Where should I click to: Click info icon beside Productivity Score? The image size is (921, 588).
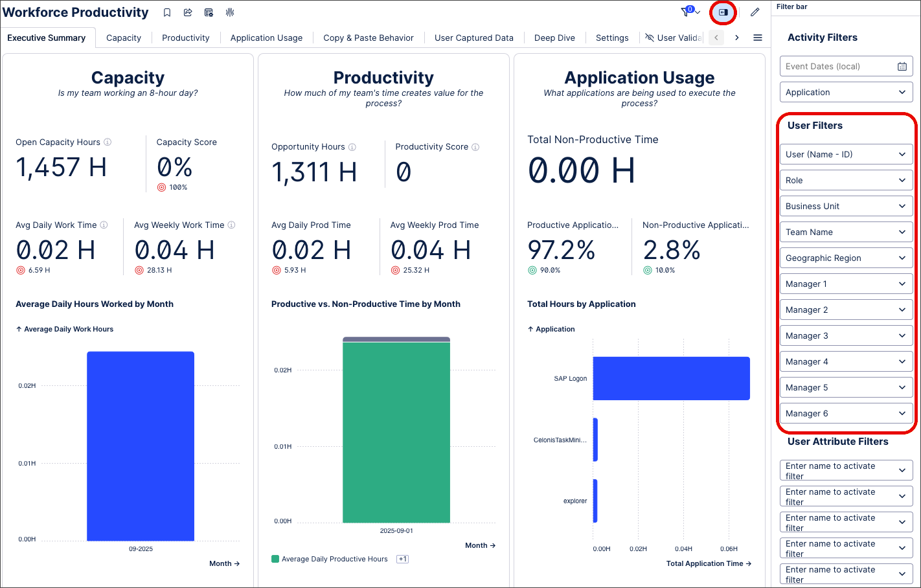tap(475, 147)
